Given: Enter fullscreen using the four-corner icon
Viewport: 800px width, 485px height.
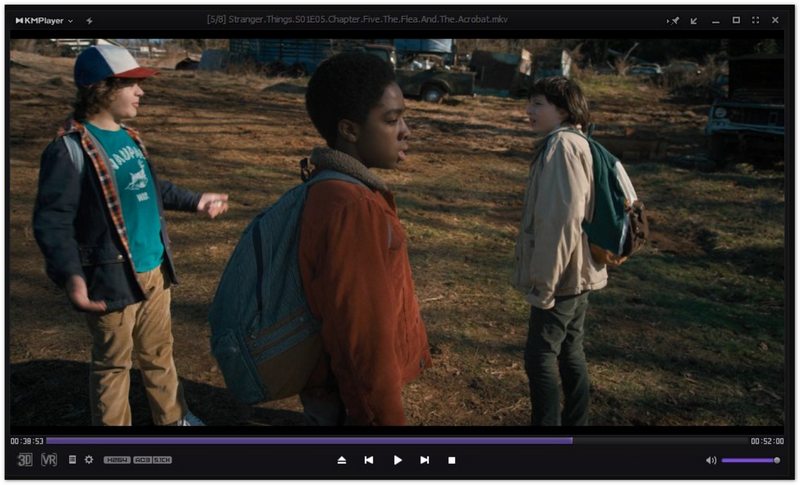Looking at the screenshot, I should point(756,20).
